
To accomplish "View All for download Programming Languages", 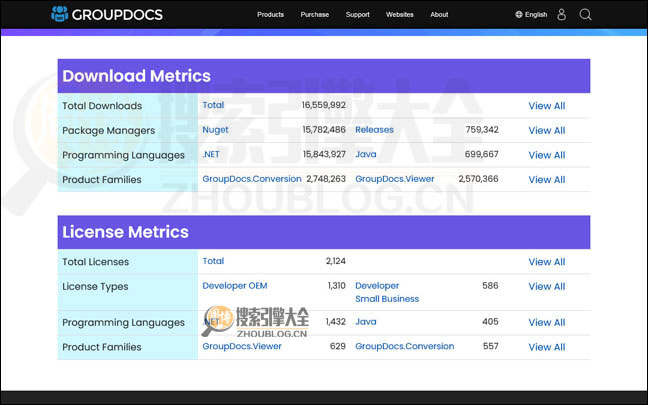I will [x=546, y=155].
